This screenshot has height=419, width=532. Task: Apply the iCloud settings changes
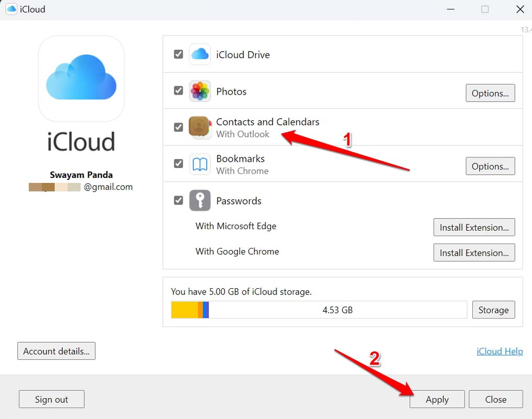pyautogui.click(x=437, y=399)
